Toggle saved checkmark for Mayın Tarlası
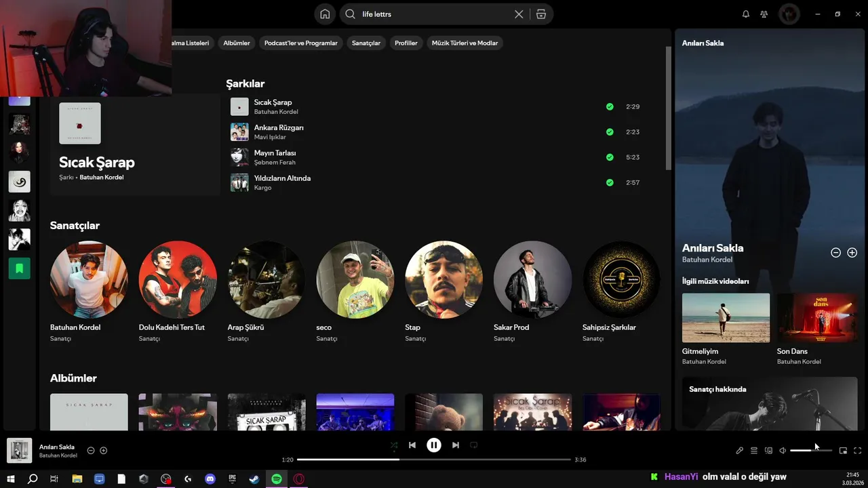 (x=610, y=157)
